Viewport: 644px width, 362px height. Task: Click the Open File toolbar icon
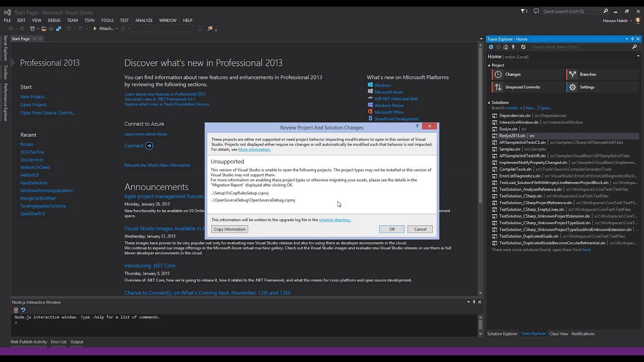click(x=44, y=29)
